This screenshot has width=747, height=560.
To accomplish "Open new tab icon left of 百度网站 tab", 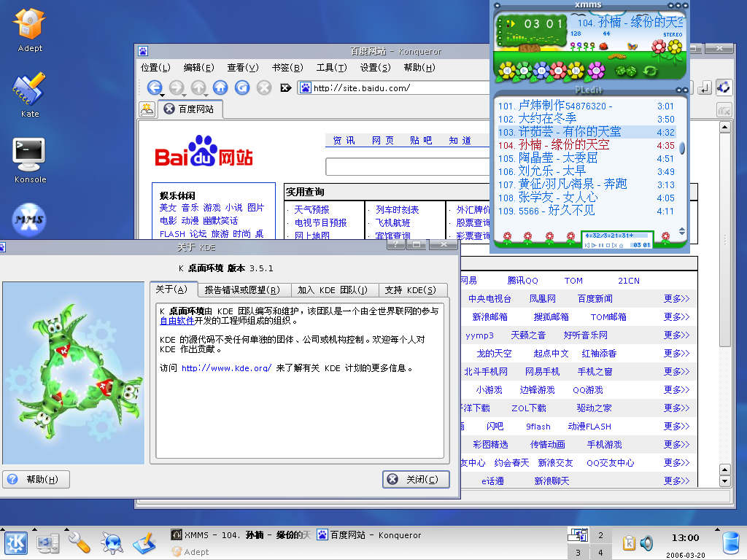I will 147,109.
